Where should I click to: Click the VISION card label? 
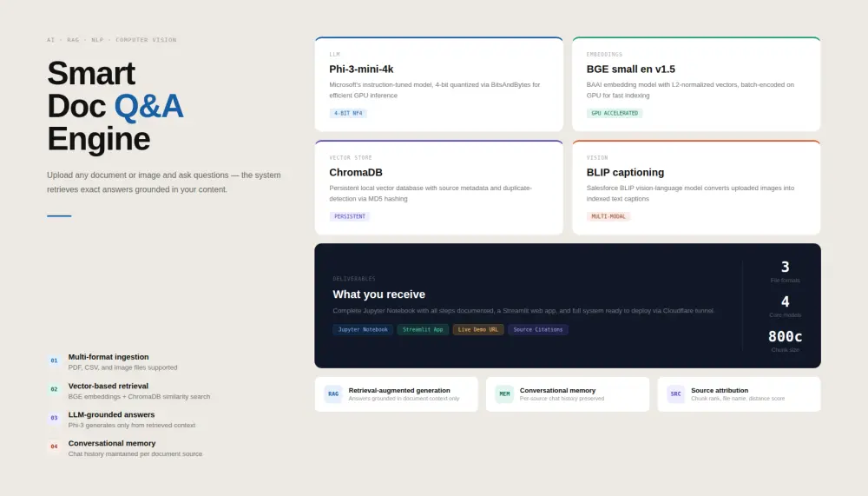pyautogui.click(x=597, y=157)
